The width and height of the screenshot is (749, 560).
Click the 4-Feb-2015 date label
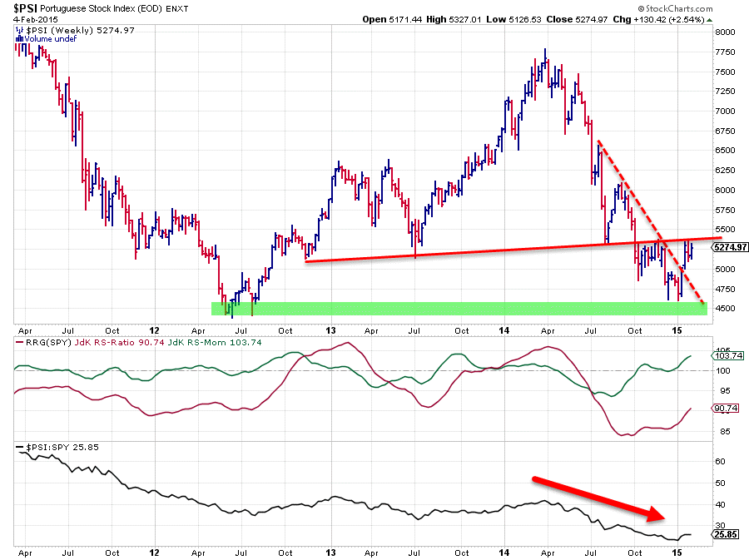click(x=35, y=20)
